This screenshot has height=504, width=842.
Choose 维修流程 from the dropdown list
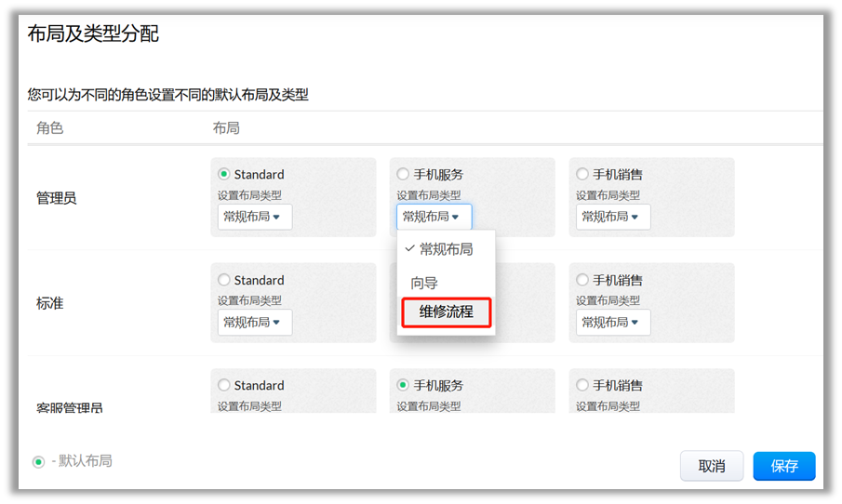[x=446, y=312]
